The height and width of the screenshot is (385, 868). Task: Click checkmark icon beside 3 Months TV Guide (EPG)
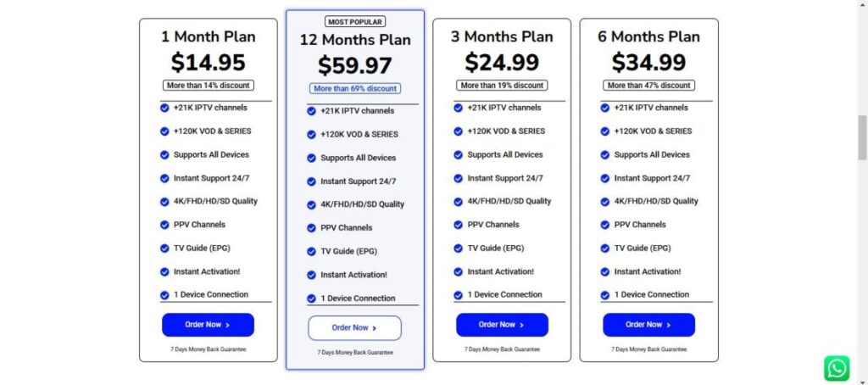tap(459, 248)
